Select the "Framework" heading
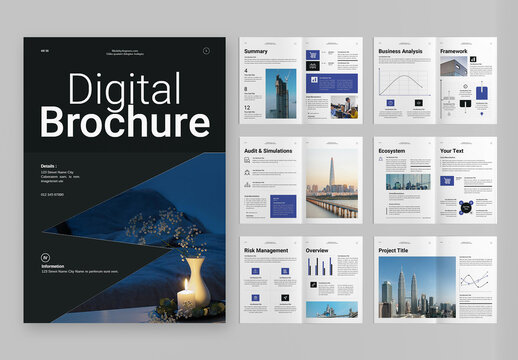518x360 pixels. coord(454,51)
